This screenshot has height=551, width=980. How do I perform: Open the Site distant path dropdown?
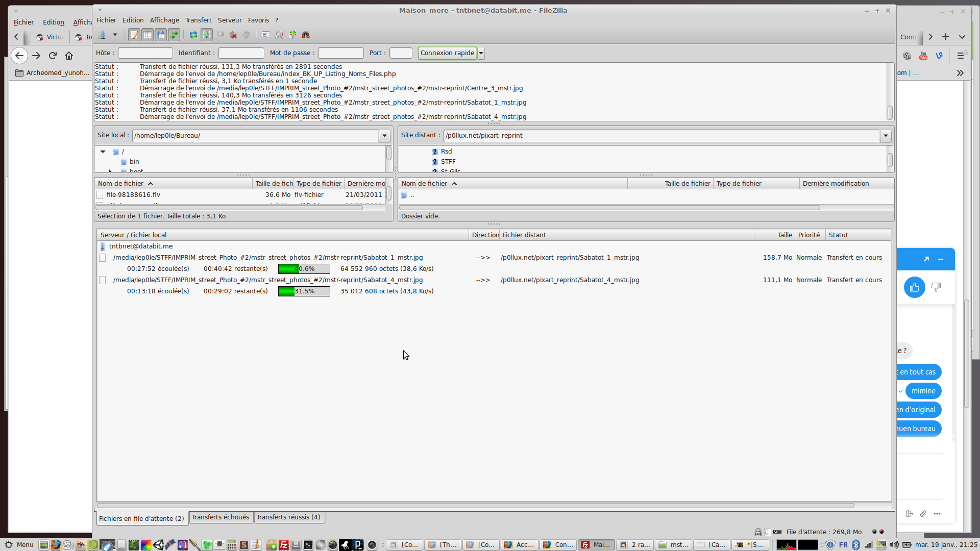(886, 136)
